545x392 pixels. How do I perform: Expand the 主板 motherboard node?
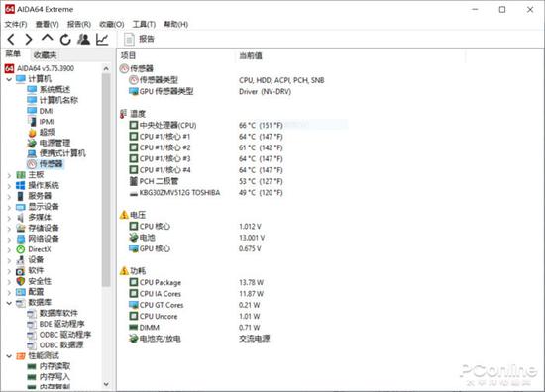(9, 175)
